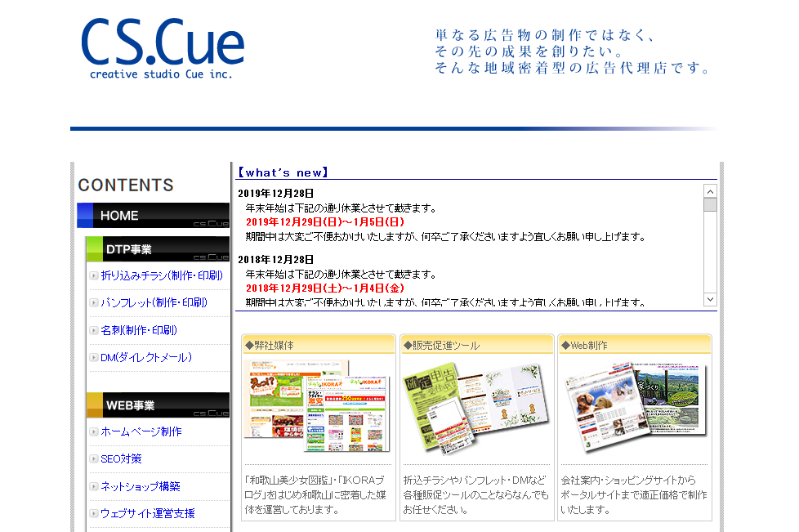Go to the ウェブサイト運営支援 page
This screenshot has height=532, width=799.
[x=147, y=514]
